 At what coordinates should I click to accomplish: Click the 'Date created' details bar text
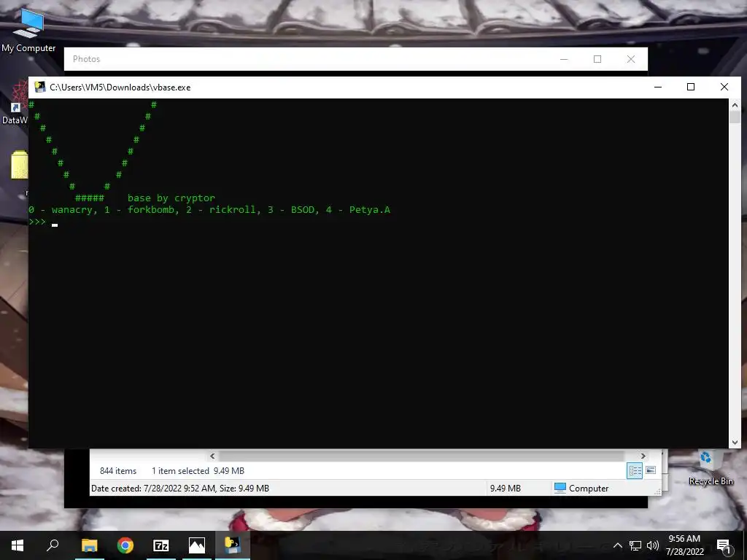click(180, 488)
